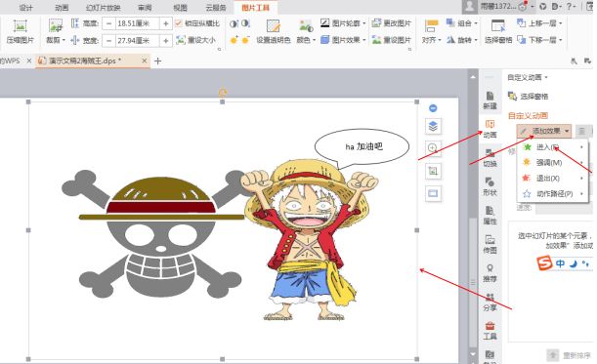Click the layers icon beside the picture
The width and height of the screenshot is (597, 364).
point(433,126)
